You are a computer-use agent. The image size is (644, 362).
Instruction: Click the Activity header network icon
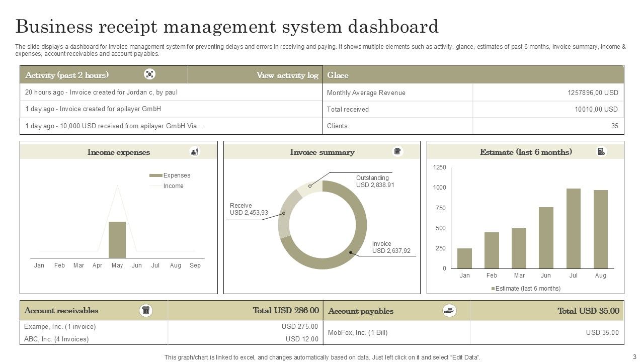tap(149, 74)
